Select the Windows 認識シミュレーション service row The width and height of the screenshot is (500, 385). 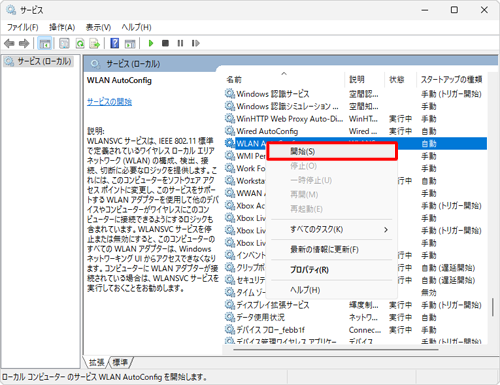[x=355, y=106]
